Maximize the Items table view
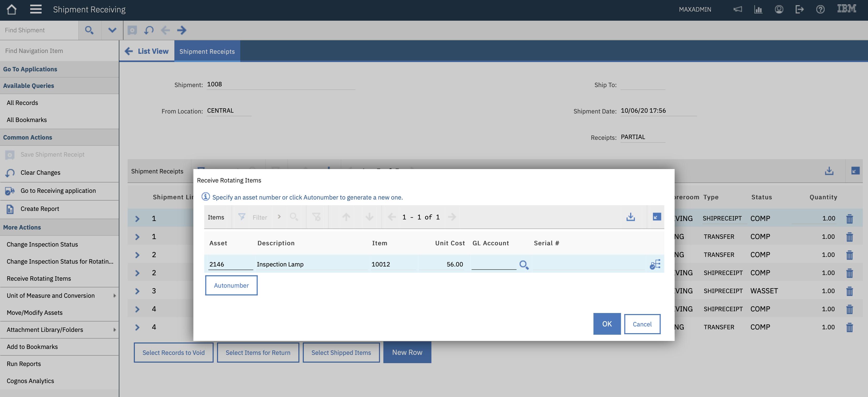This screenshot has height=397, width=868. click(656, 217)
